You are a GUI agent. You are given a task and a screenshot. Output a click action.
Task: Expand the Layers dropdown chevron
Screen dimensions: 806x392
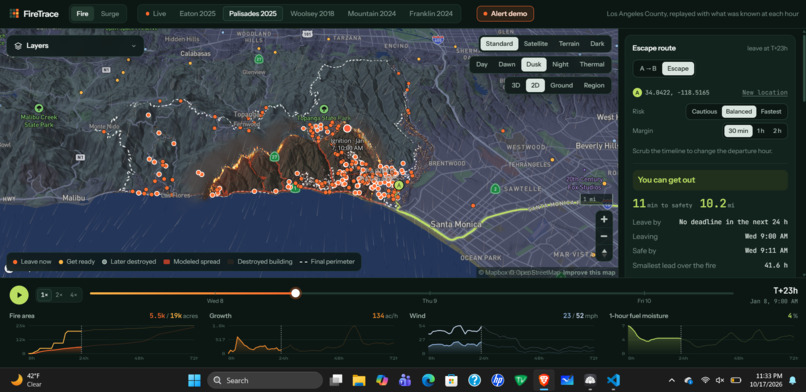pyautogui.click(x=134, y=46)
